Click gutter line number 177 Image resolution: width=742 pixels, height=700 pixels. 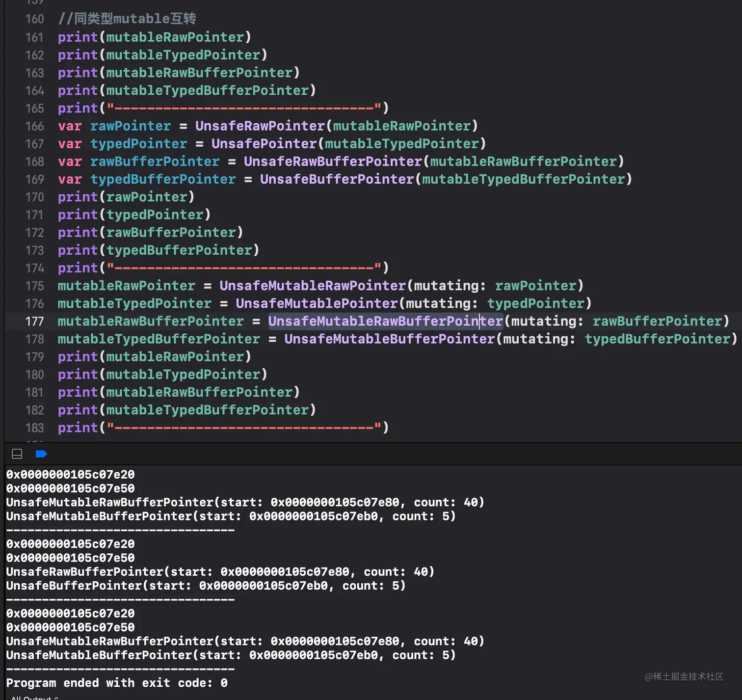pos(34,322)
